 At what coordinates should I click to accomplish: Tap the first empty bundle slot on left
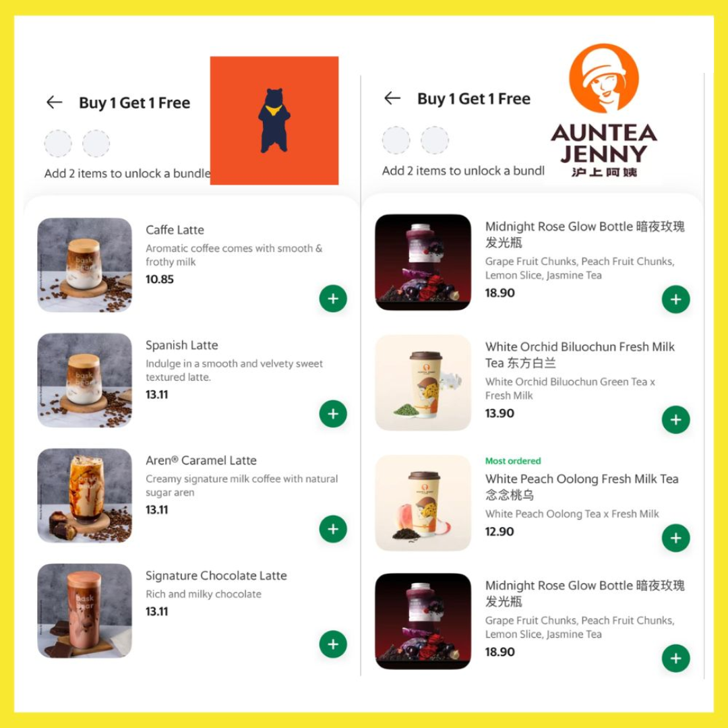pos(58,144)
